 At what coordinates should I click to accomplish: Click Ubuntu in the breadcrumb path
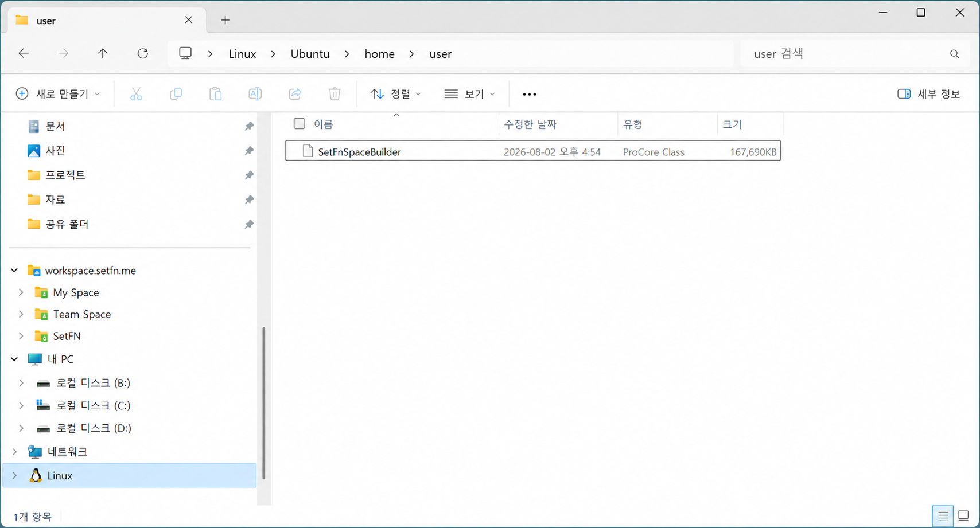(310, 54)
